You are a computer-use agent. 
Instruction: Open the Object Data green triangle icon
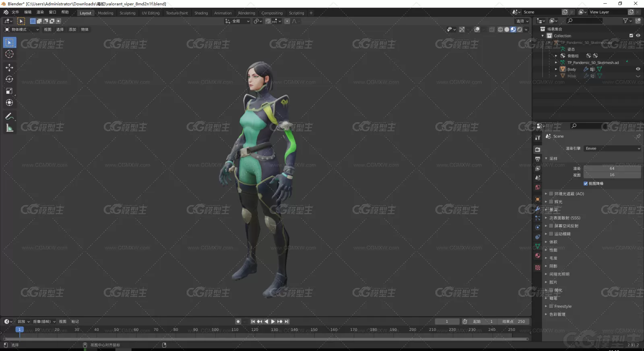538,246
